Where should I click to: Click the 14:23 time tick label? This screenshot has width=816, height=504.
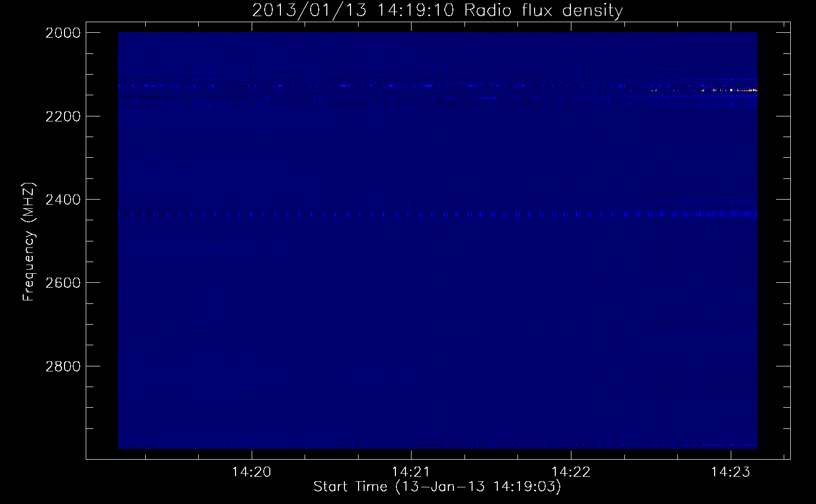point(730,472)
